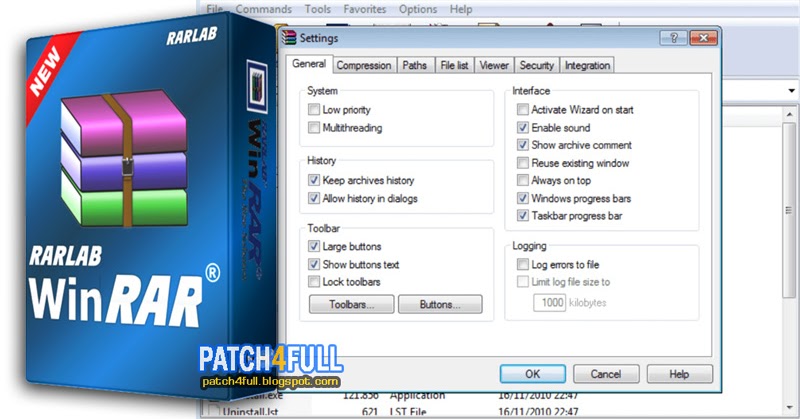Enable Lock toolbars checkbox
This screenshot has height=419, width=800.
click(314, 281)
